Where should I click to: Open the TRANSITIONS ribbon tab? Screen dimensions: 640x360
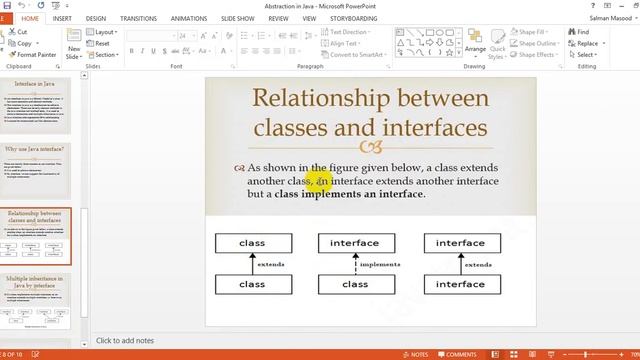pyautogui.click(x=138, y=18)
